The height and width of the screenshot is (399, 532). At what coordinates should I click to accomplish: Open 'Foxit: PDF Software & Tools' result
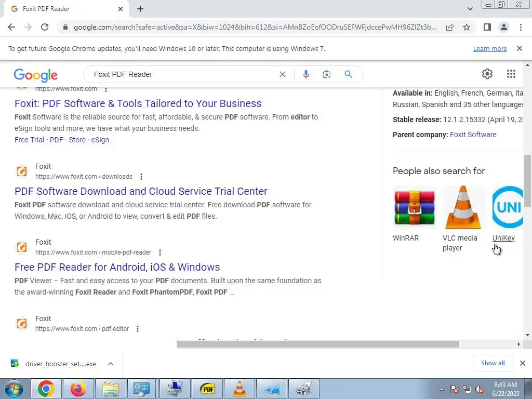(138, 103)
